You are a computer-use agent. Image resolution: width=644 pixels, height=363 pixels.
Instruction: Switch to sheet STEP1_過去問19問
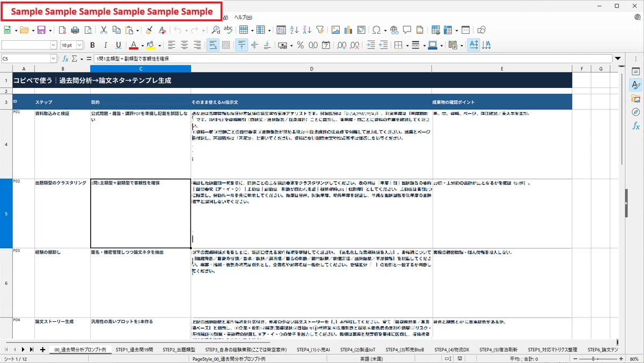tap(134, 350)
